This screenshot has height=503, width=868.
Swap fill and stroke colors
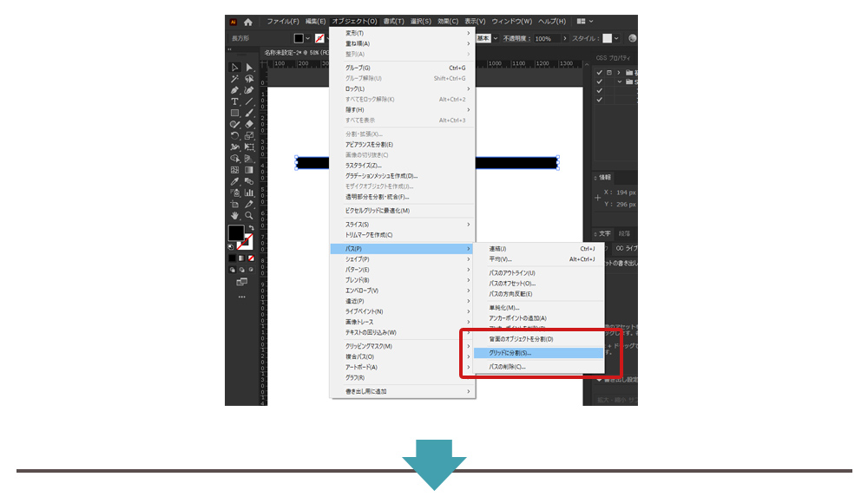(x=250, y=228)
